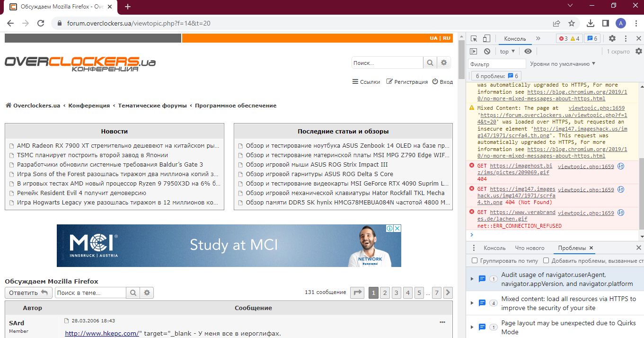Switch to the Консоль tab in drawer

(x=494, y=248)
